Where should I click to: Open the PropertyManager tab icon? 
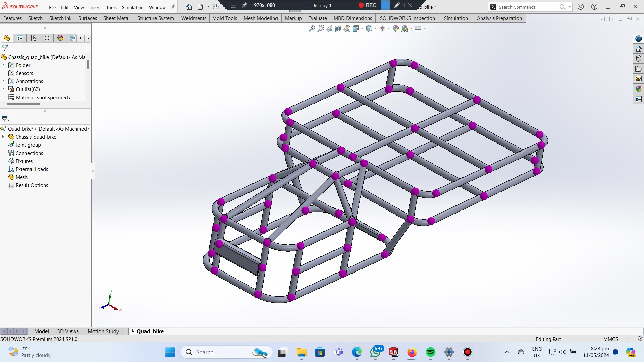click(20, 38)
